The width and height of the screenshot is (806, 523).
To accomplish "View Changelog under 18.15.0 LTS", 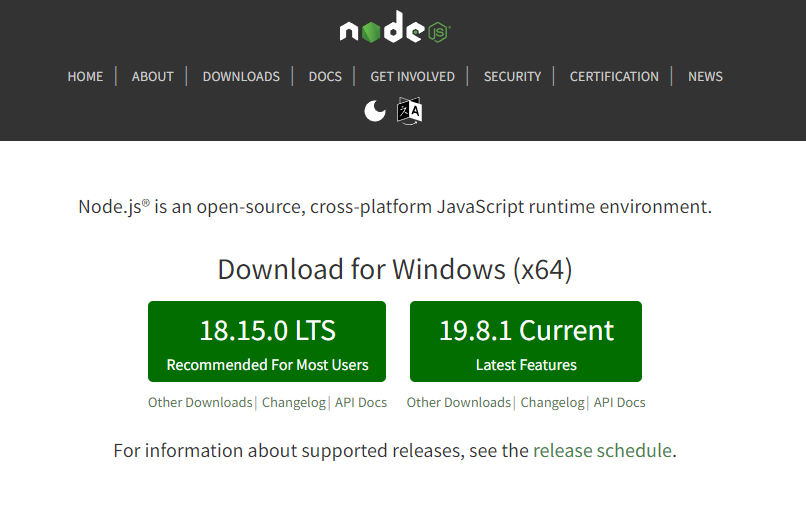I will click(x=294, y=402).
